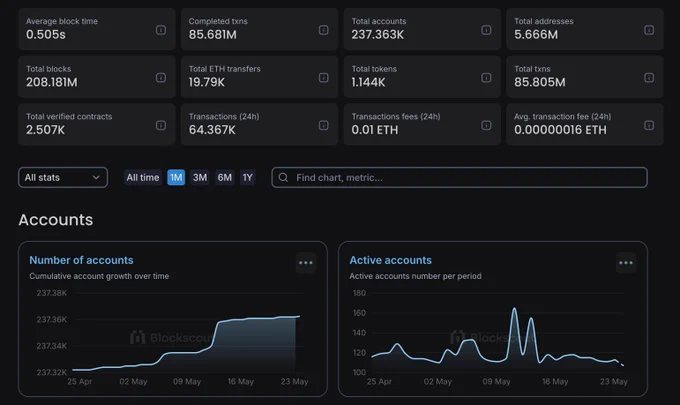Focus the Find chart, metric search field
Image resolution: width=680 pixels, height=405 pixels.
[459, 177]
